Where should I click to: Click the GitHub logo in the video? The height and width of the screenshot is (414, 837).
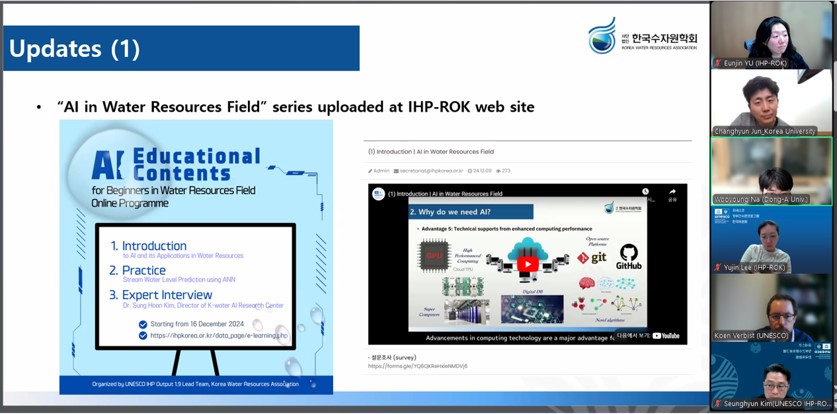(628, 257)
